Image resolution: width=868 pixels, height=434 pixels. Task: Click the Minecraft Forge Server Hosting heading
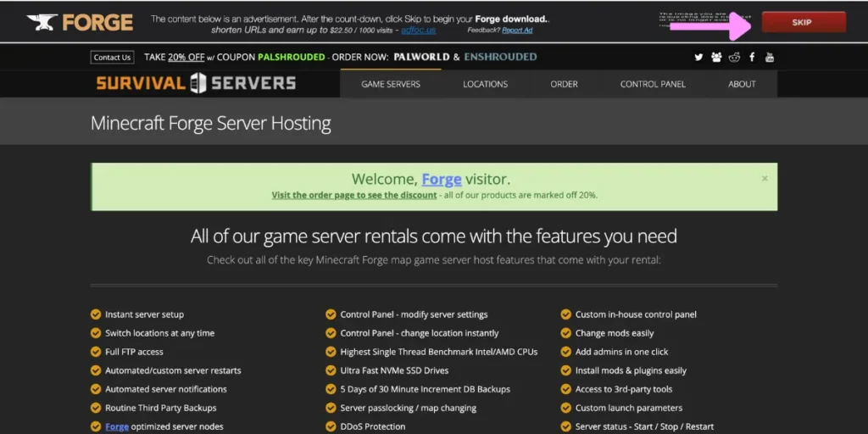click(211, 123)
